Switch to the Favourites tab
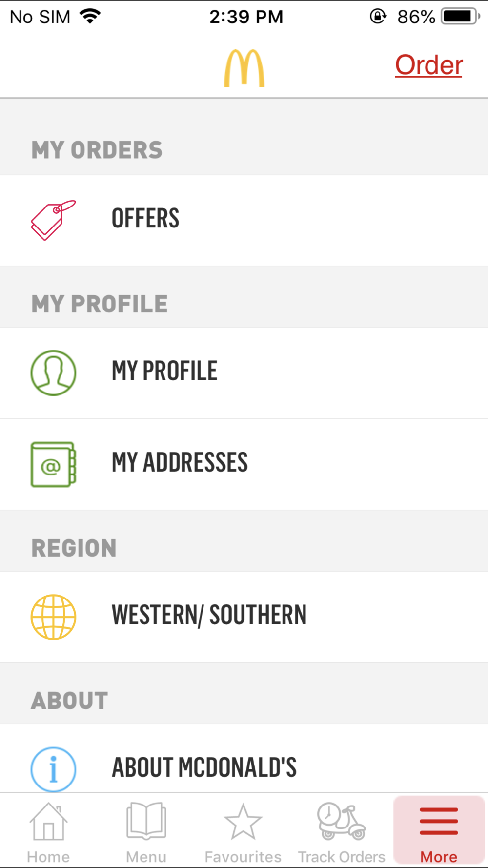The height and width of the screenshot is (868, 488). 243,833
